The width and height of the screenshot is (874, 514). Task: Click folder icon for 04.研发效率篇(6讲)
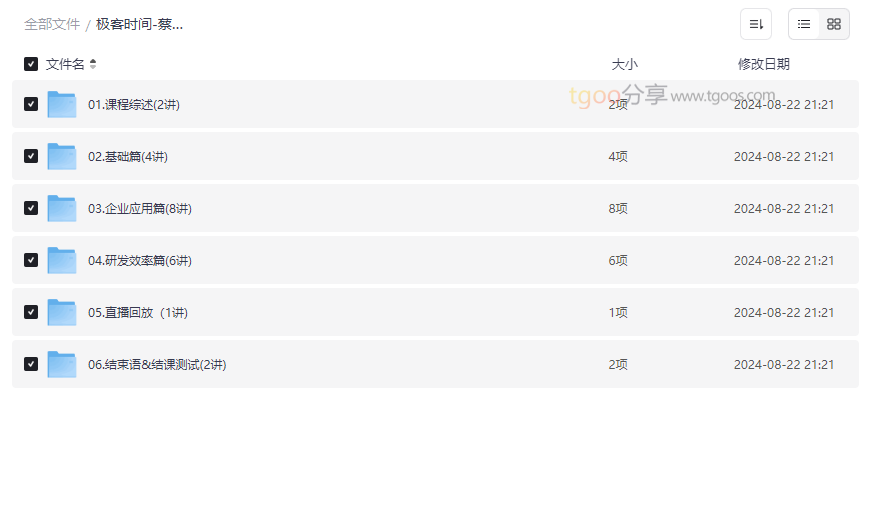62,260
